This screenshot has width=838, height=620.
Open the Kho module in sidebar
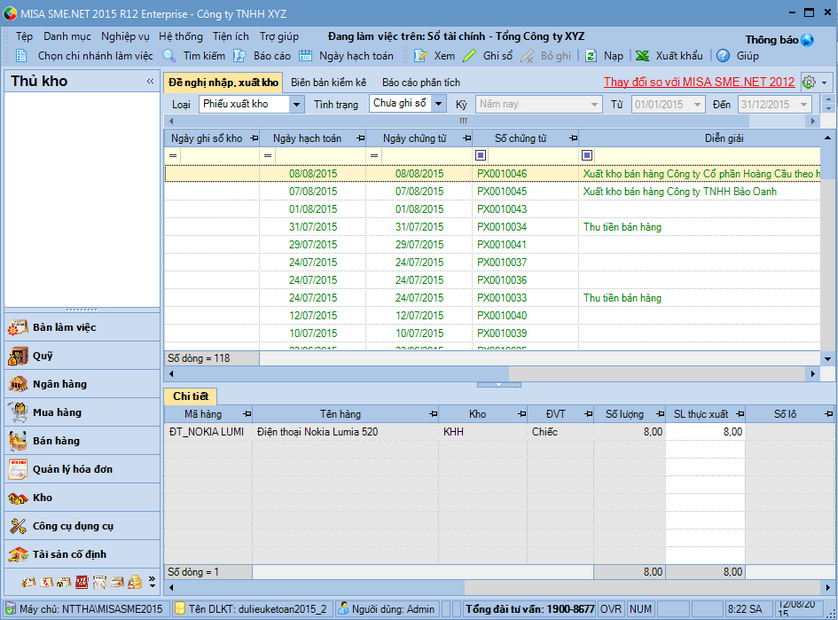point(82,497)
